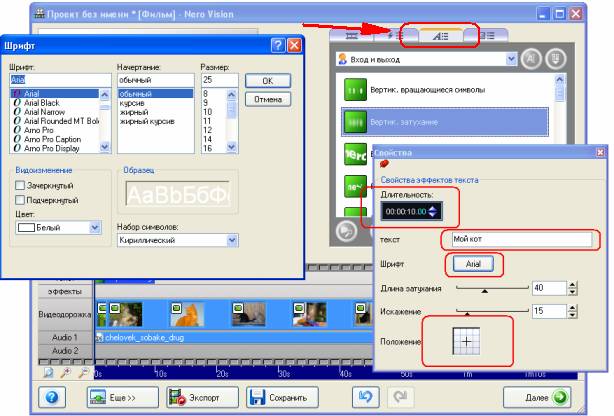This screenshot has height=416, width=614.
Task: Close the Свойства panel
Action: [x=600, y=152]
